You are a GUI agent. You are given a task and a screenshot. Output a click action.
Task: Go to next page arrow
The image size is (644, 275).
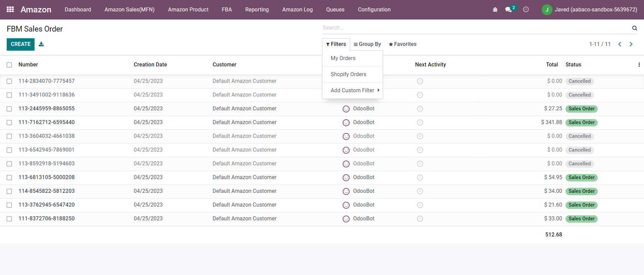pyautogui.click(x=631, y=44)
